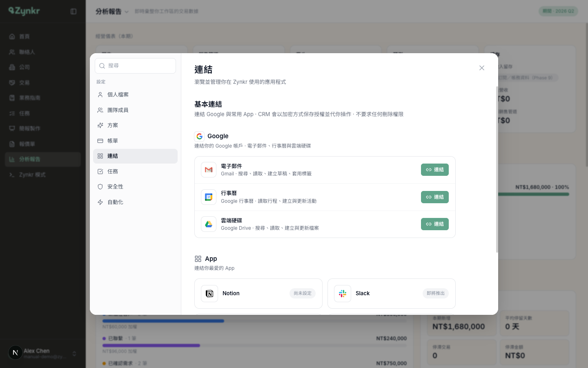588x368 pixels.
Task: Click the Google Calendar icon
Action: point(209,197)
